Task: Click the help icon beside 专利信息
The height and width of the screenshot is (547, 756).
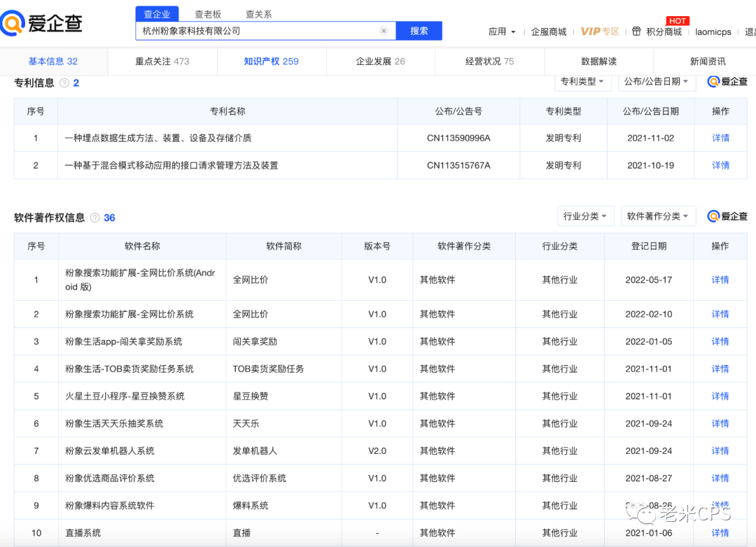Action: (x=64, y=83)
